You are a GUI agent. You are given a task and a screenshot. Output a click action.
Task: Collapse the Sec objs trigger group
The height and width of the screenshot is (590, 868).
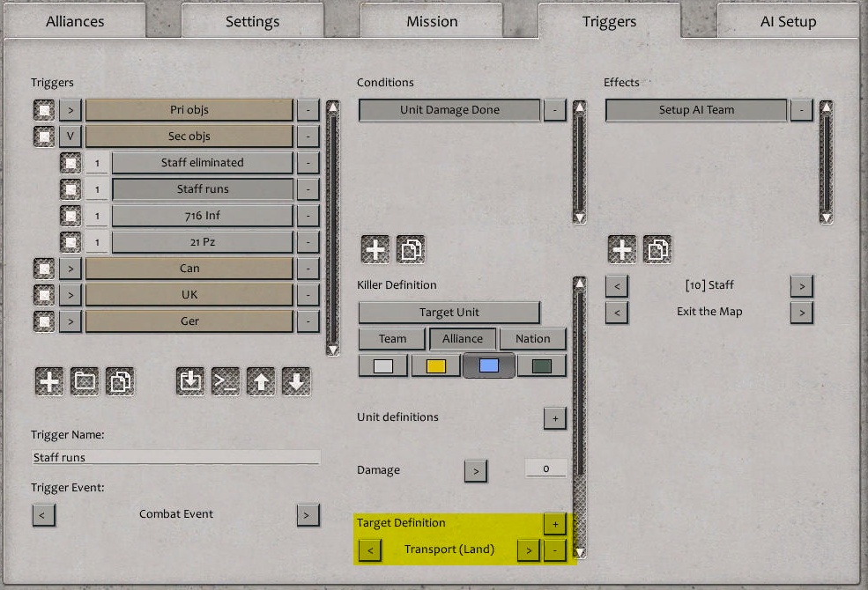coord(70,136)
